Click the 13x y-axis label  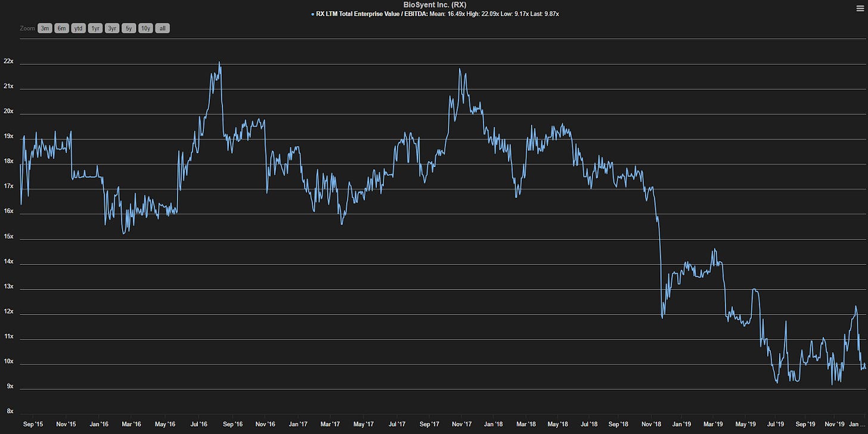coord(8,287)
